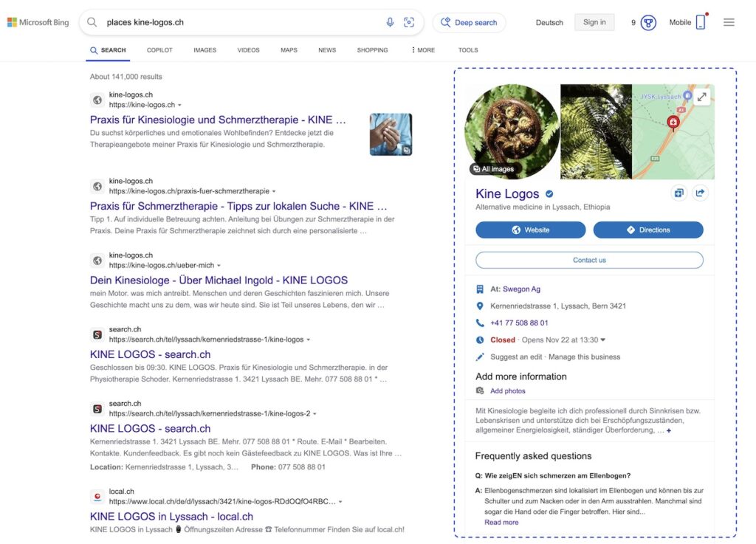Screen dimensions: 756x544
Task: Expand the https://kine-logos.ch URL dropdown arrow
Action: pos(180,105)
